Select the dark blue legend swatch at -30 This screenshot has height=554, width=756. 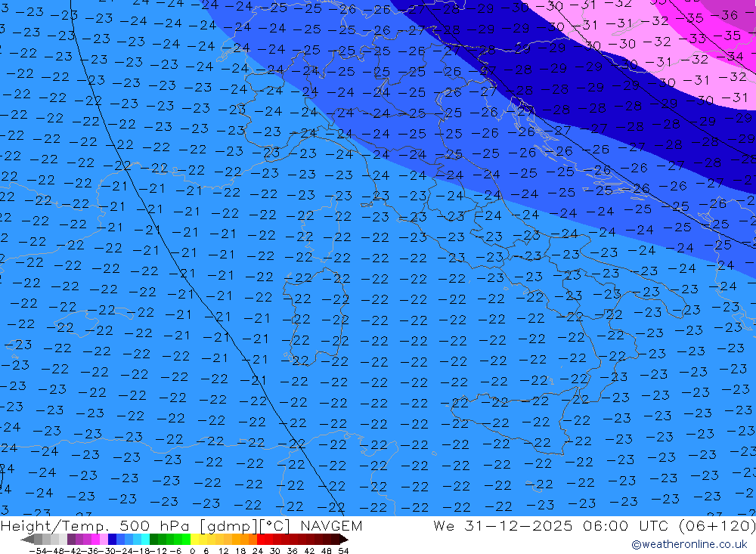tap(112, 540)
